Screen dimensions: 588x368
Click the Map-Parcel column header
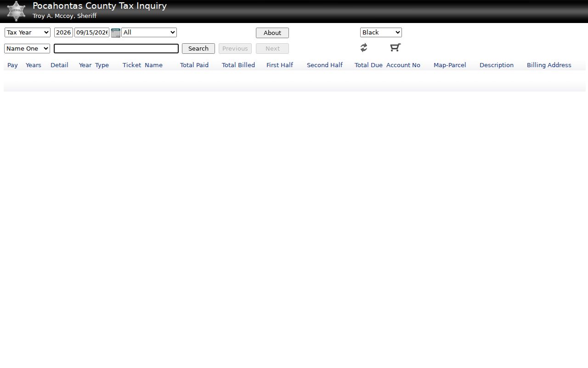(x=450, y=65)
